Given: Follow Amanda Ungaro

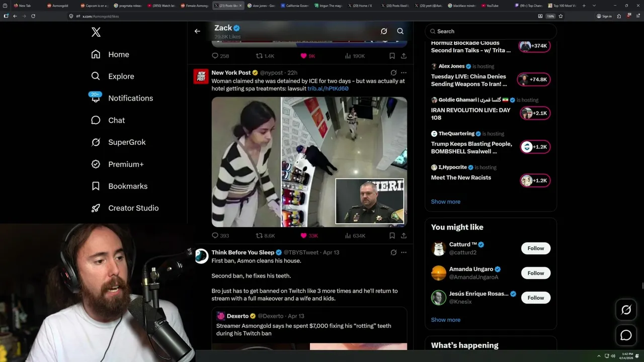Looking at the screenshot, I should pyautogui.click(x=536, y=273).
